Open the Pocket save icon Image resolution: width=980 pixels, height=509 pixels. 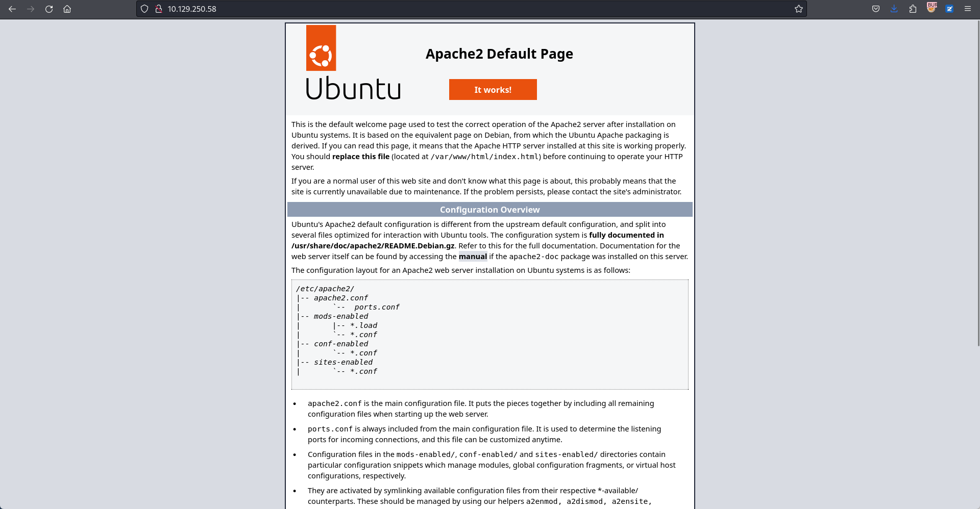pyautogui.click(x=876, y=9)
